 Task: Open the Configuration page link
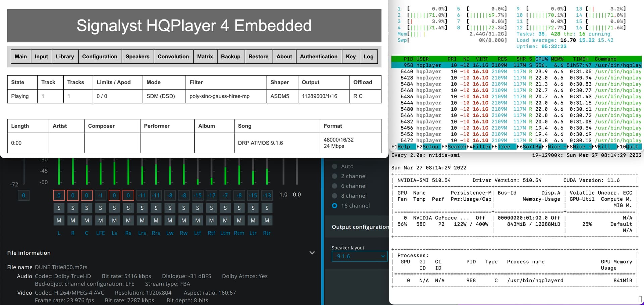click(x=100, y=57)
